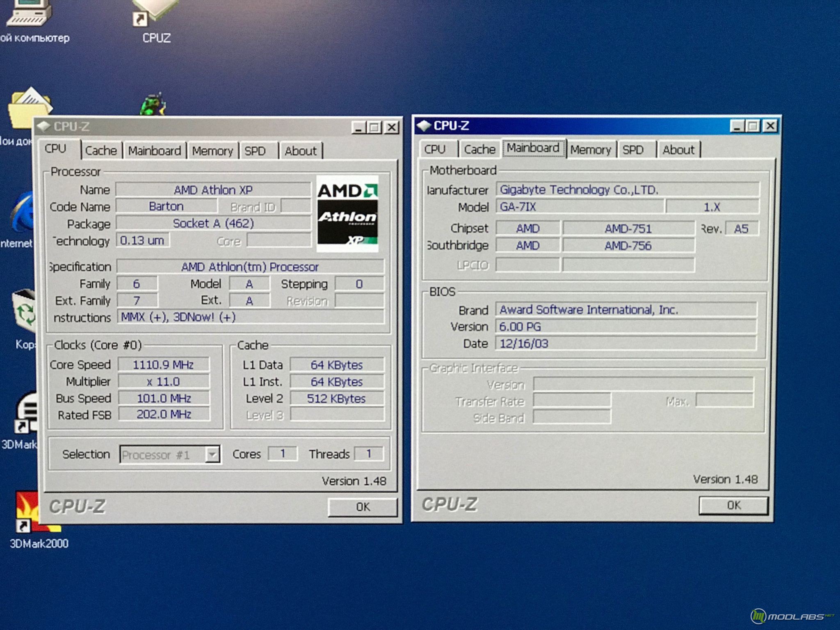Open Mainboard tab in left CPU-Z window
The height and width of the screenshot is (630, 840).
(155, 151)
